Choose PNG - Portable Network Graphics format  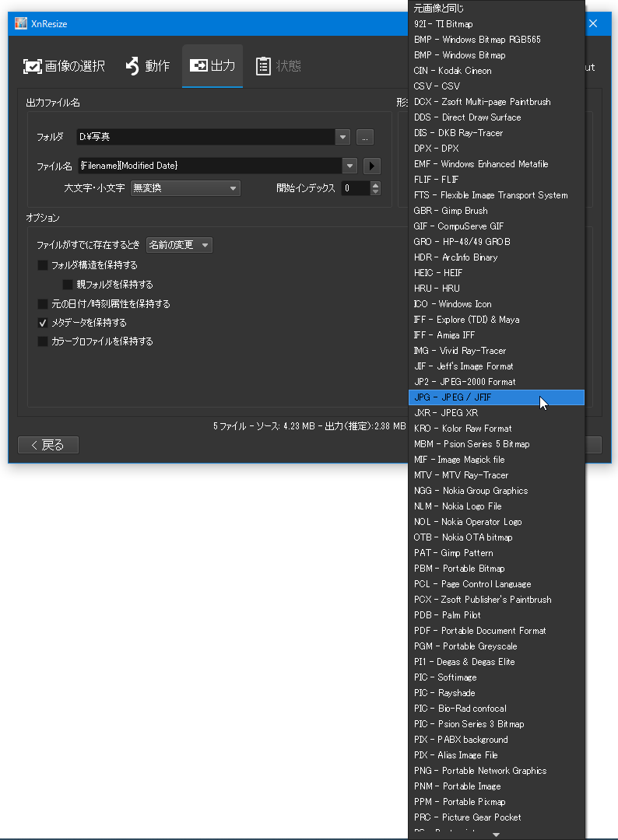[x=497, y=770]
